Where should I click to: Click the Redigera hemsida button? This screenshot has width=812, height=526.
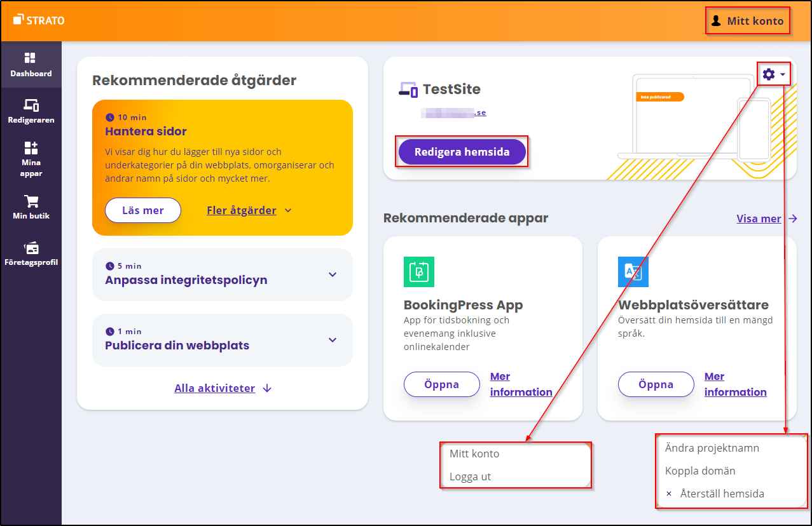[462, 152]
